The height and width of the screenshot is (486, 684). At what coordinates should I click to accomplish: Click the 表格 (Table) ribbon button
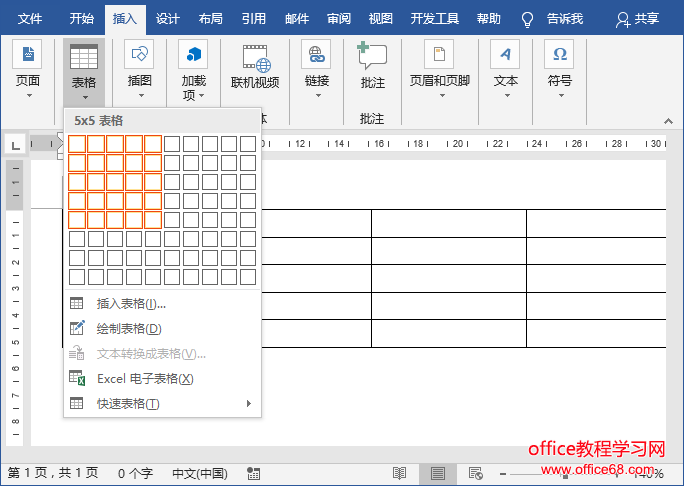point(84,72)
